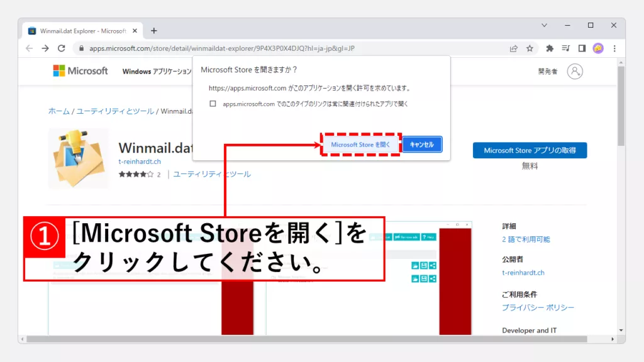The height and width of the screenshot is (362, 644).
Task: Check the always open apps.microsoft.com links checkbox
Action: pos(213,104)
